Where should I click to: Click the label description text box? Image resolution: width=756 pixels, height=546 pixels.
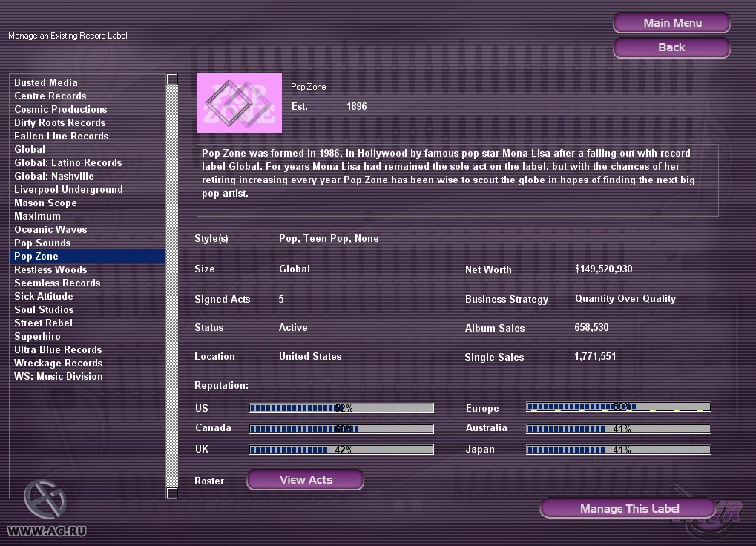point(457,180)
